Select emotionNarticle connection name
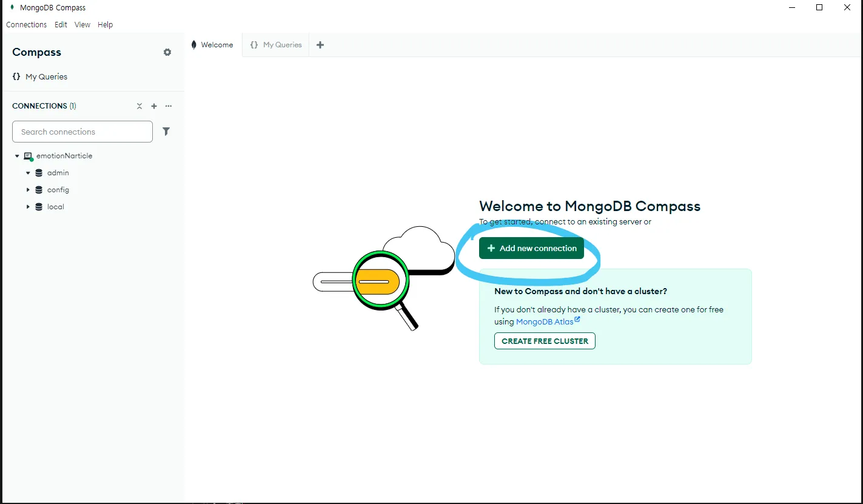Image resolution: width=863 pixels, height=504 pixels. pyautogui.click(x=64, y=156)
